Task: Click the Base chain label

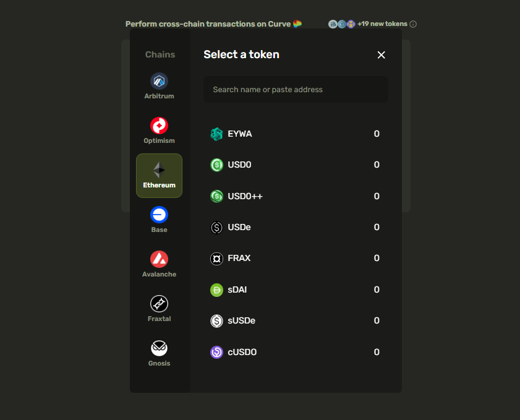Action: click(x=159, y=229)
